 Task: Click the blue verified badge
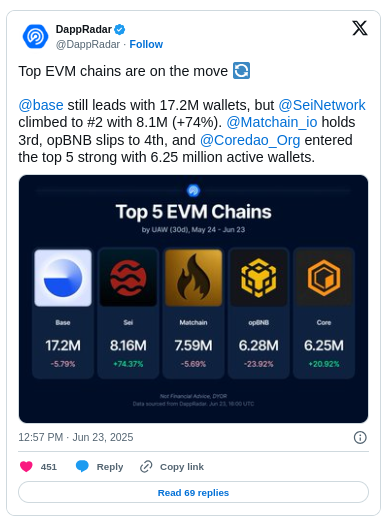click(120, 30)
